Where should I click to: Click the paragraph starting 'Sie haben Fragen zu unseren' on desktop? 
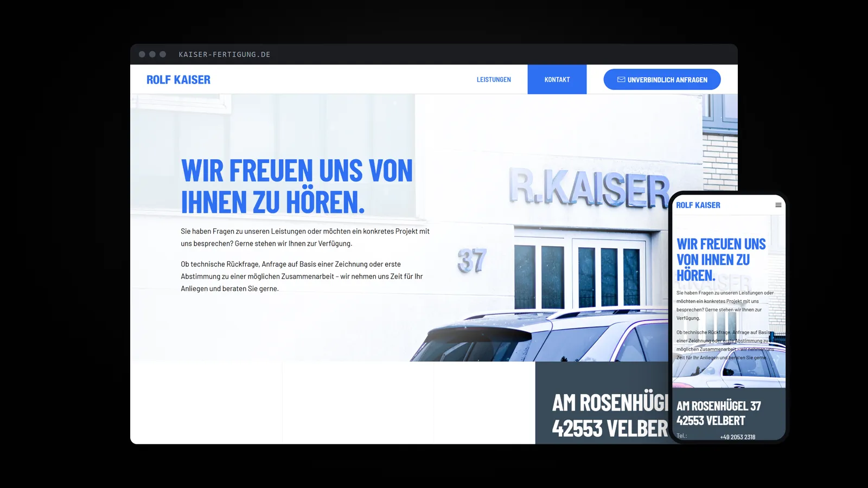pyautogui.click(x=305, y=237)
